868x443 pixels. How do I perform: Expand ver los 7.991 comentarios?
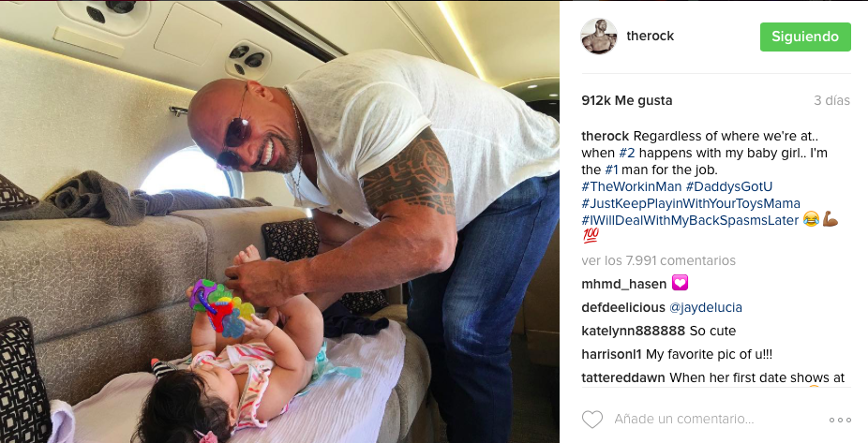click(x=658, y=260)
